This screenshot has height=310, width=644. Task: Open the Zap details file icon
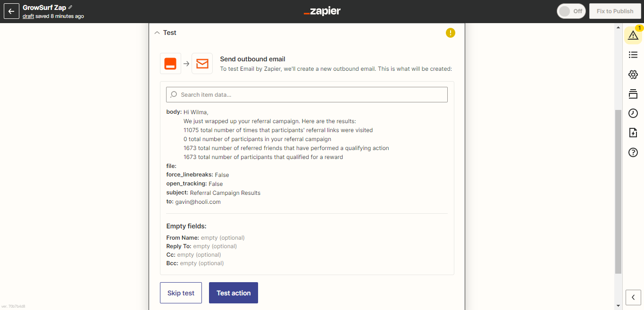pyautogui.click(x=633, y=133)
